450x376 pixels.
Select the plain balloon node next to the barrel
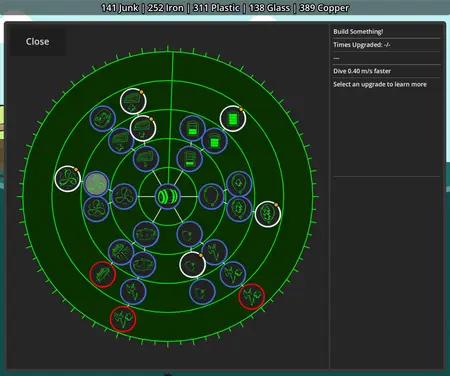point(211,196)
